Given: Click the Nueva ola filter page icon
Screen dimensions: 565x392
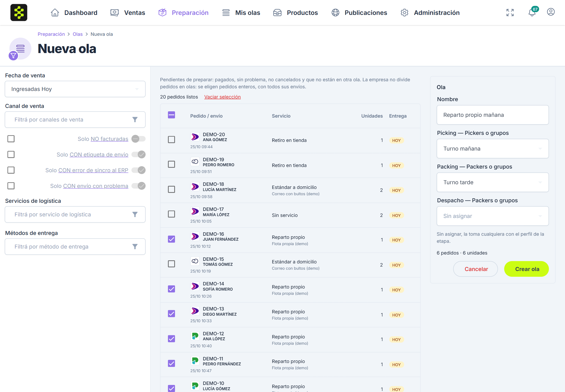Looking at the screenshot, I should point(20,49).
